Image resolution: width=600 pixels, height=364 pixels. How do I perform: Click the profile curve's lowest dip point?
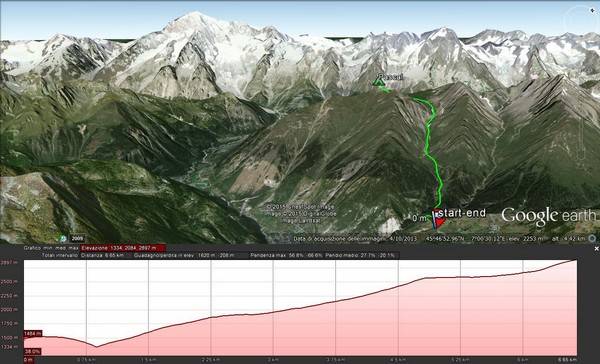coord(96,347)
